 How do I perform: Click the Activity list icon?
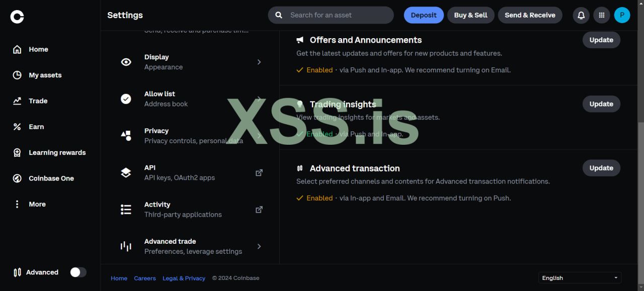[x=126, y=210]
